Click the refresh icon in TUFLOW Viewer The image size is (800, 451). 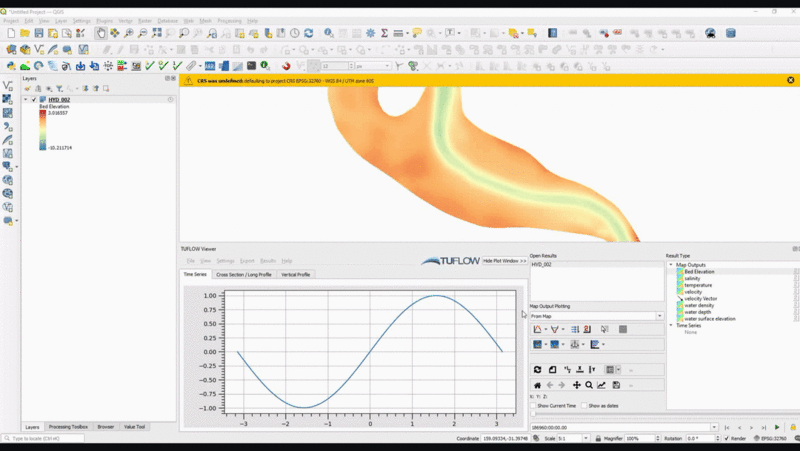[537, 370]
